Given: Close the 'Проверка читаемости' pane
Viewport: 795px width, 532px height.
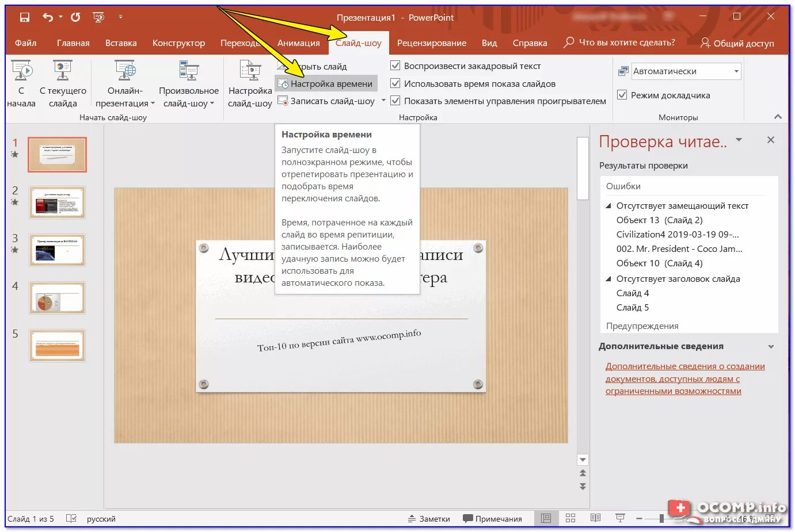Looking at the screenshot, I should (771, 140).
